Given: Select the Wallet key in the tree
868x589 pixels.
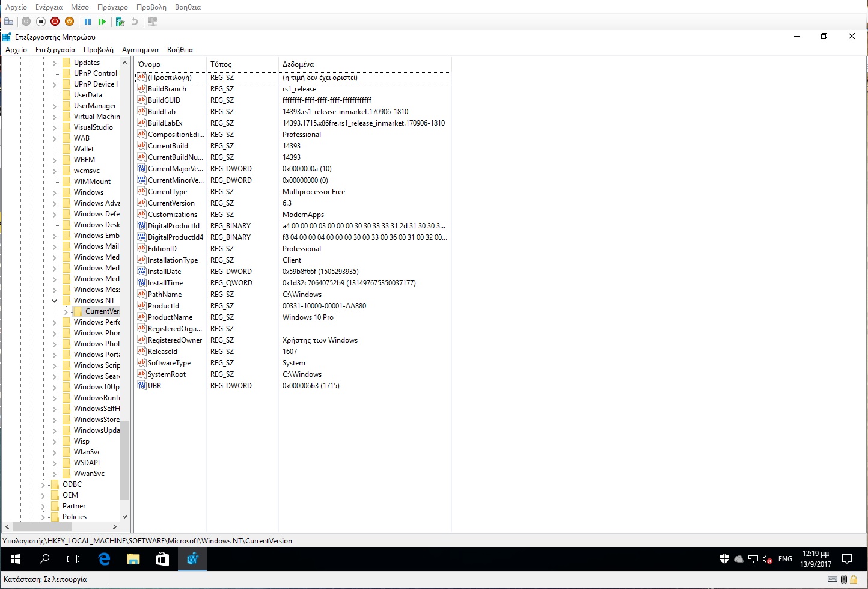Looking at the screenshot, I should tap(84, 149).
